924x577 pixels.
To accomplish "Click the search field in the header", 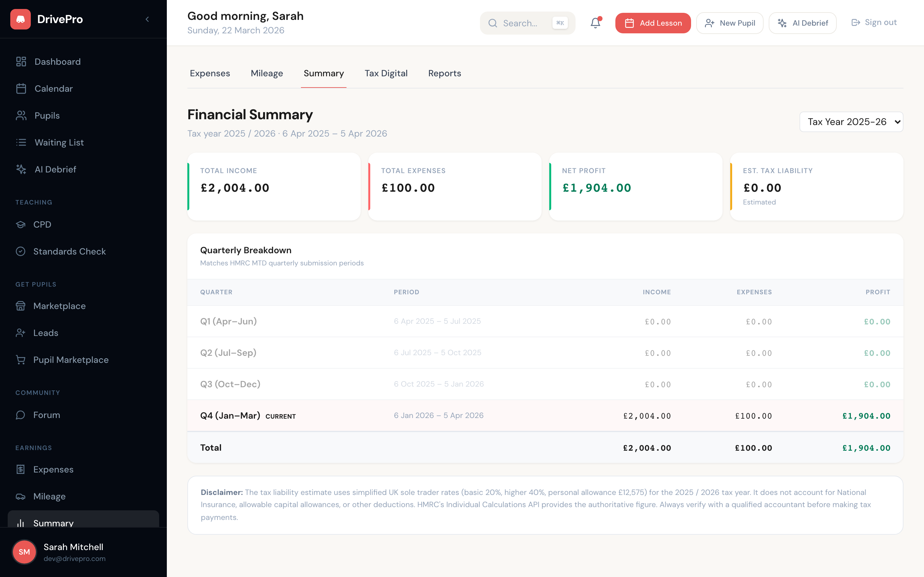I will click(527, 23).
